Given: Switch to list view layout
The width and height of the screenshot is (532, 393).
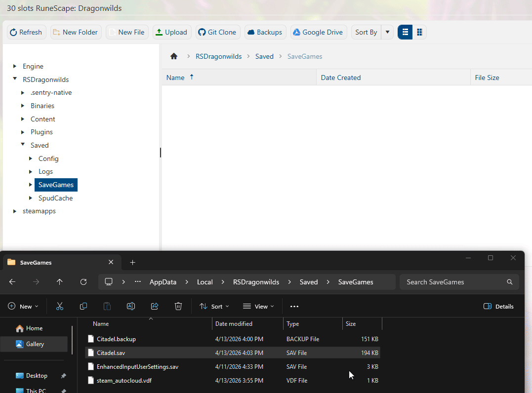Looking at the screenshot, I should coord(405,32).
